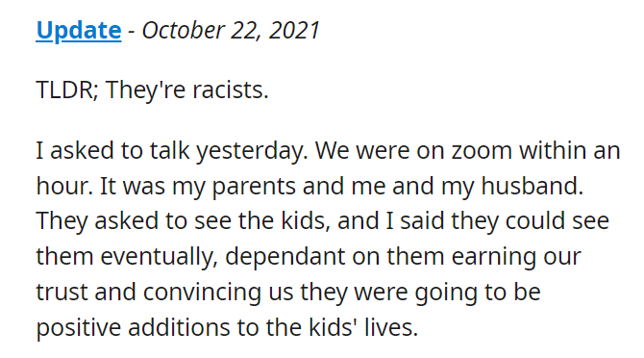Click the word parents in the paragraph
Viewport: 644px width, 358px height.
click(254, 187)
